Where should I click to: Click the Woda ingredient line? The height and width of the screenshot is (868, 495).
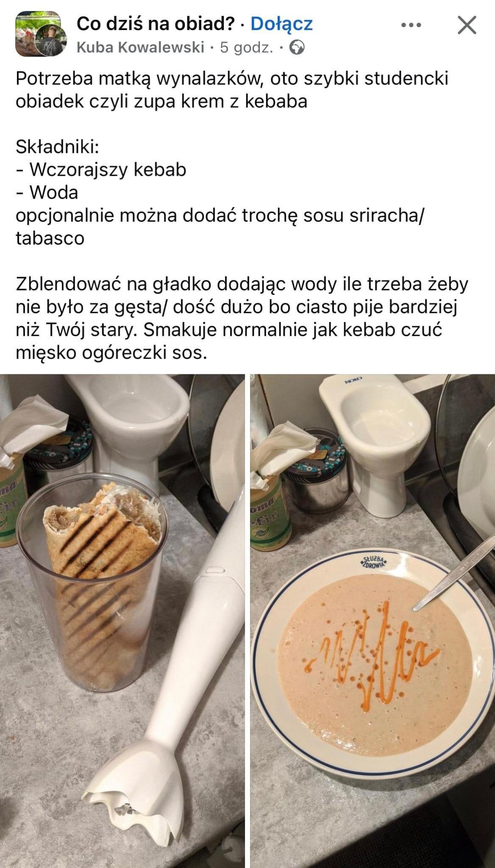tap(47, 192)
